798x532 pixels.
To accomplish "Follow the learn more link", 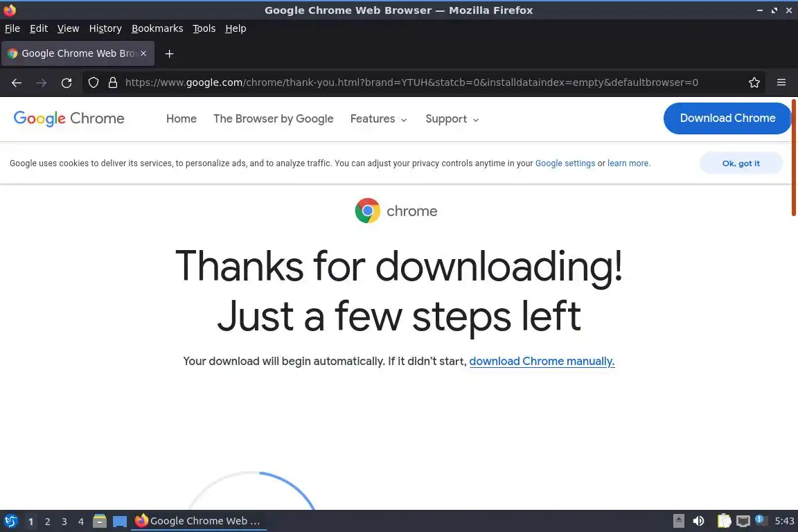I will (628, 163).
